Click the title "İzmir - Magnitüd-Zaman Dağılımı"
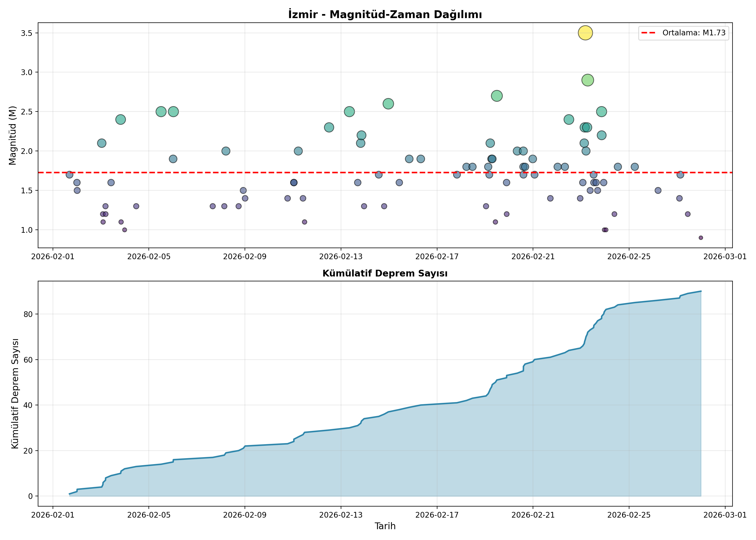This screenshot has width=756, height=540. click(x=385, y=14)
